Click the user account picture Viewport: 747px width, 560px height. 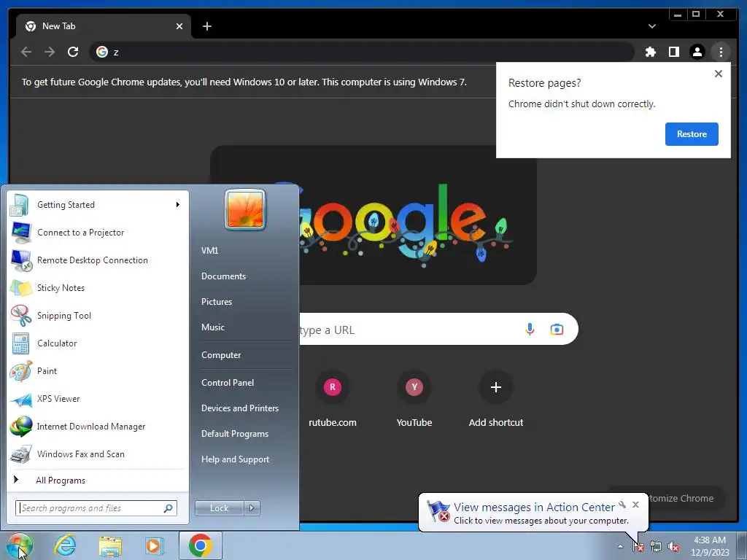click(245, 209)
